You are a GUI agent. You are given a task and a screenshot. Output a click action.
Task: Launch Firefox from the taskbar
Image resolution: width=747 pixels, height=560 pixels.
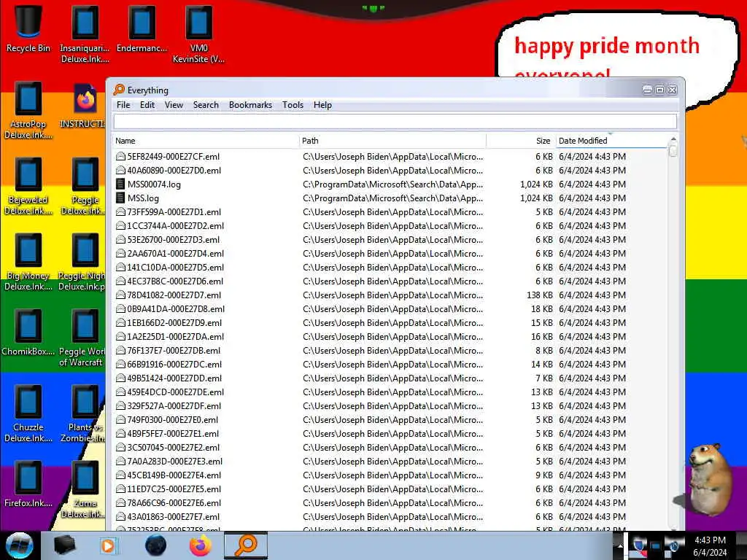[201, 545]
